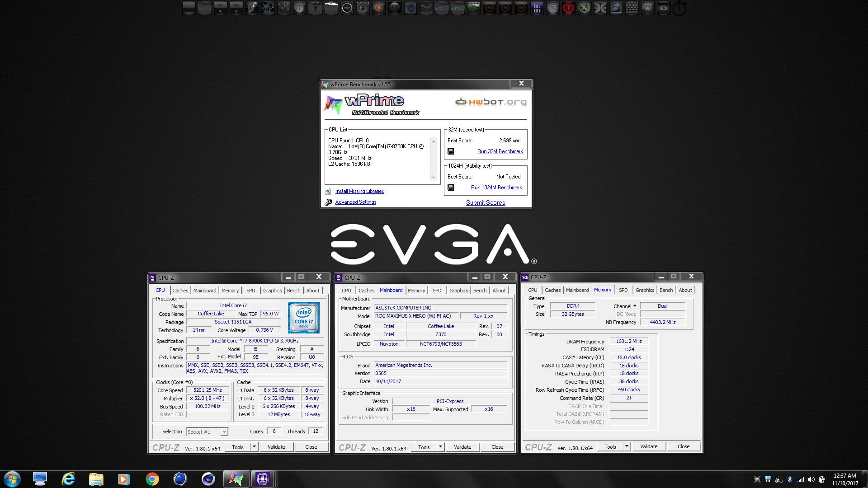The image size is (868, 488).
Task: Open the red T icon in top dock
Action: tap(568, 8)
